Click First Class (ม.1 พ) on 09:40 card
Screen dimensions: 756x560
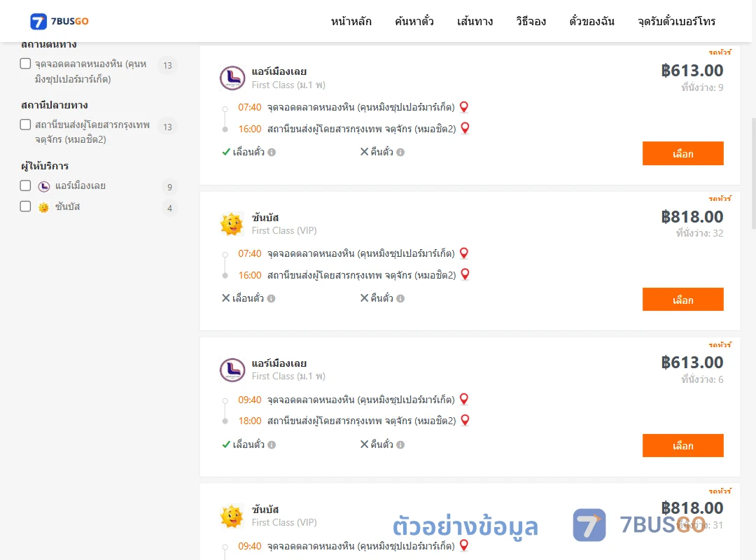coord(288,376)
